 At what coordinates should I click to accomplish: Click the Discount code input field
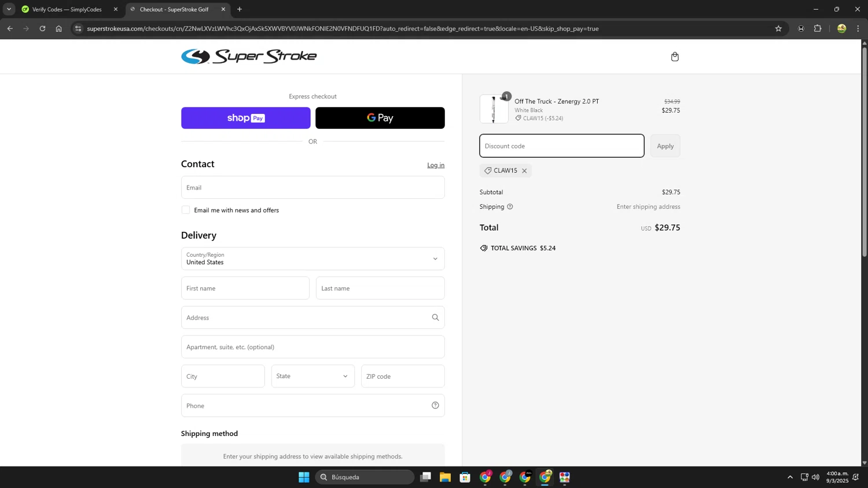click(x=562, y=146)
